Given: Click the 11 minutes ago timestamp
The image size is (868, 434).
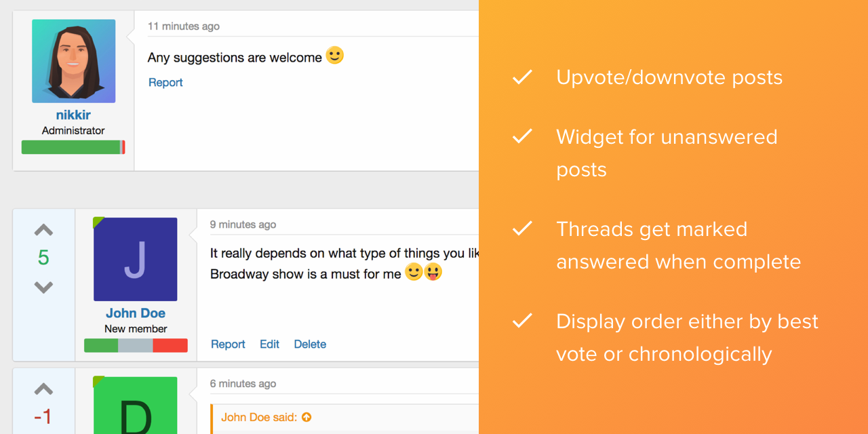Looking at the screenshot, I should pos(184,26).
